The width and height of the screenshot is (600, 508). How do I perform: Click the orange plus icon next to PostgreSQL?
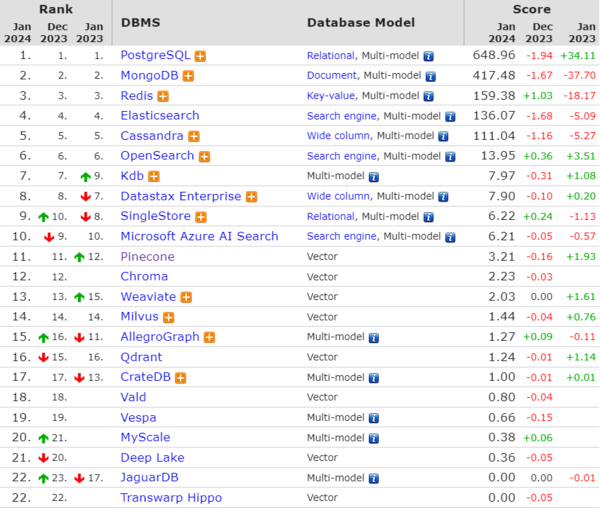click(200, 56)
